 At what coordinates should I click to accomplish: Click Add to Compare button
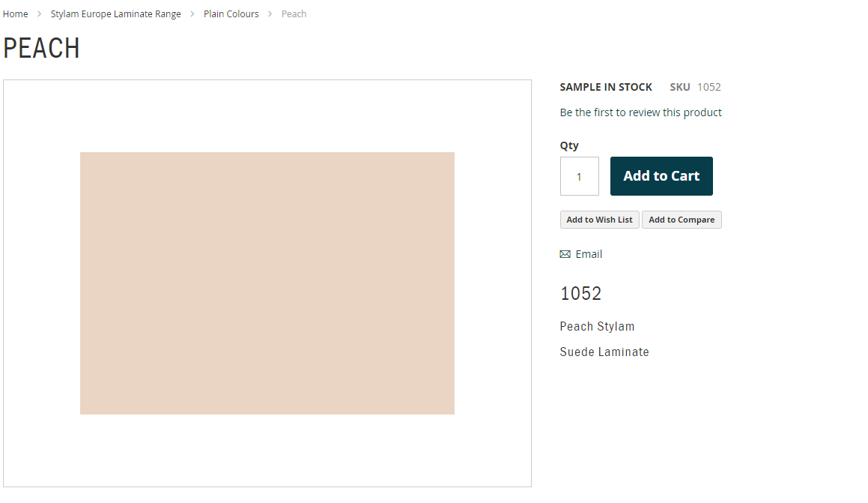coord(682,220)
